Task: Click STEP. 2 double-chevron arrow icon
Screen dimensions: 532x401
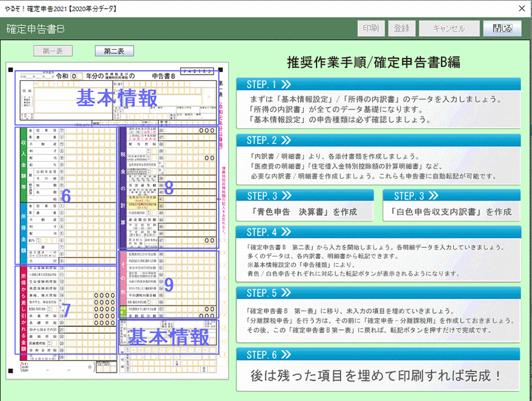Action: coord(286,140)
